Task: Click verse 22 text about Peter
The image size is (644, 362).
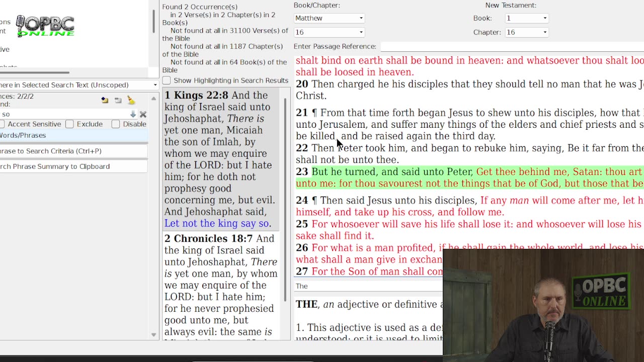Action: click(x=469, y=154)
